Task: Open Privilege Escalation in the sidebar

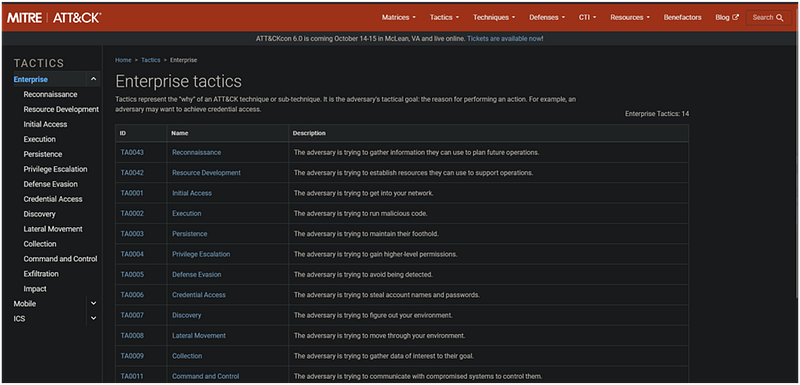Action: point(55,169)
